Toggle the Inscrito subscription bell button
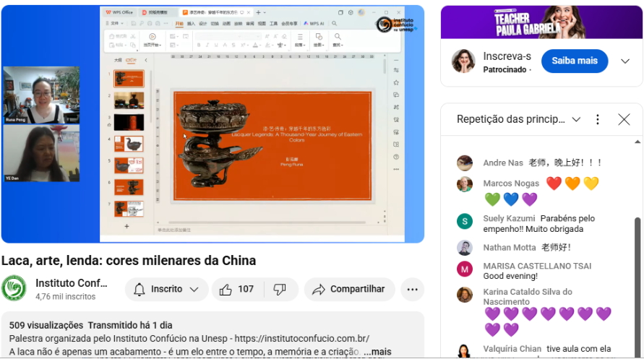 166,290
